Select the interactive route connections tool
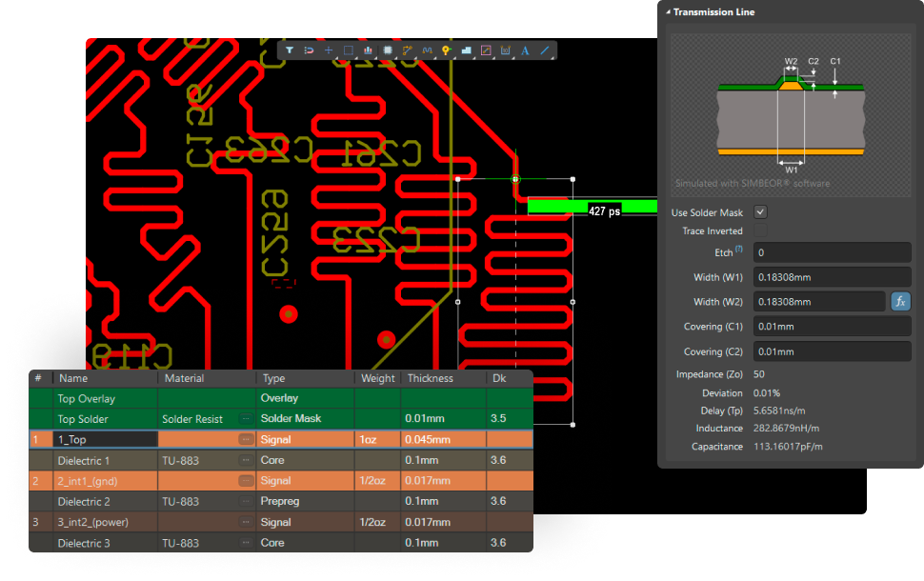Image resolution: width=924 pixels, height=581 pixels. point(408,50)
